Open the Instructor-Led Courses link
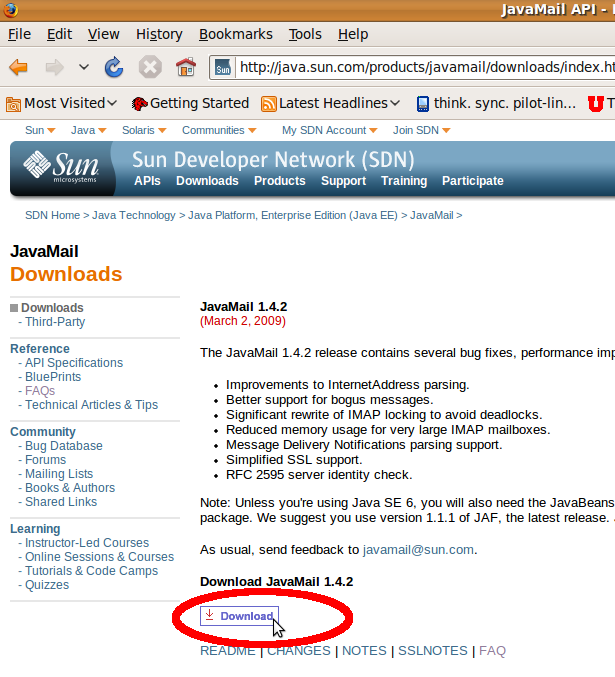 tap(87, 543)
